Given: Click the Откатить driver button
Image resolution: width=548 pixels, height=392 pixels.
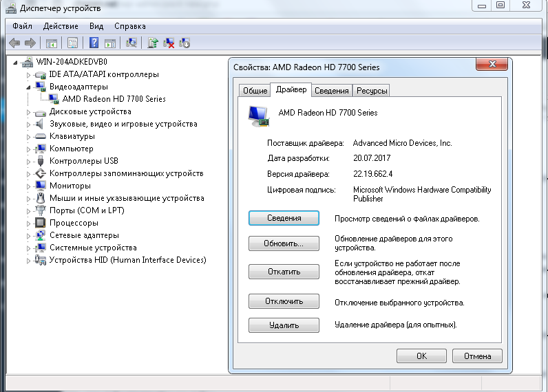Looking at the screenshot, I should click(x=284, y=272).
